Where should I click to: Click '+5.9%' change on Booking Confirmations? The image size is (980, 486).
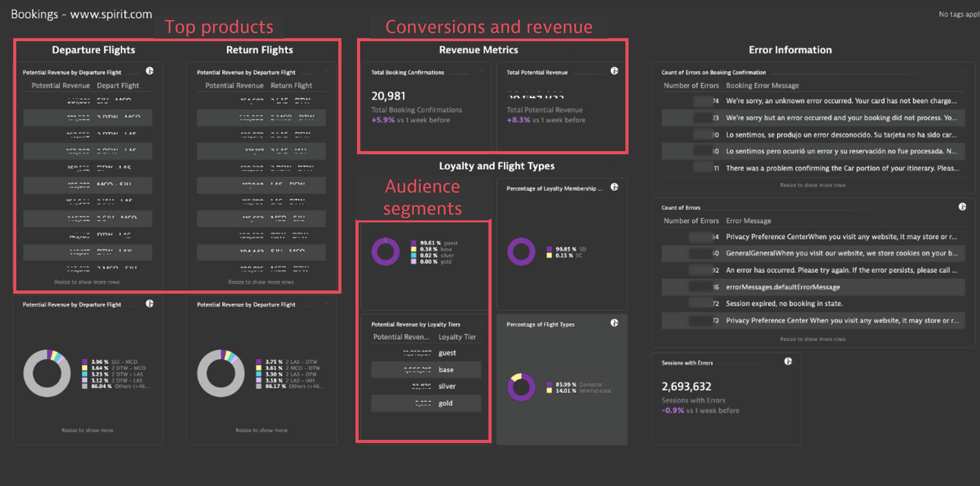[383, 120]
